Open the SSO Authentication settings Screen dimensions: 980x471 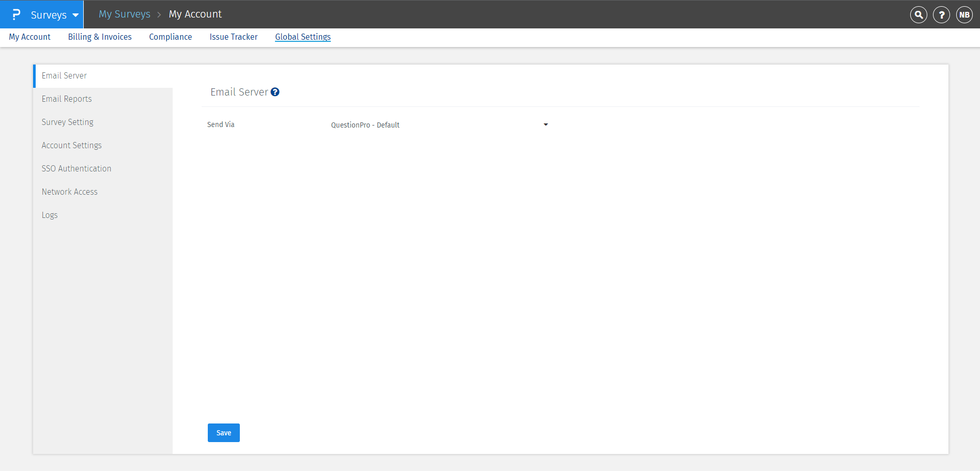(76, 168)
